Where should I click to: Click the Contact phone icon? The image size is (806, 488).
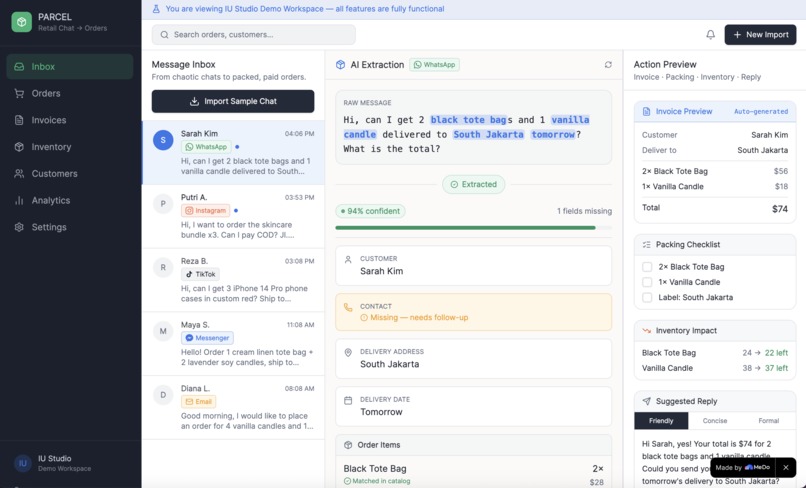348,307
